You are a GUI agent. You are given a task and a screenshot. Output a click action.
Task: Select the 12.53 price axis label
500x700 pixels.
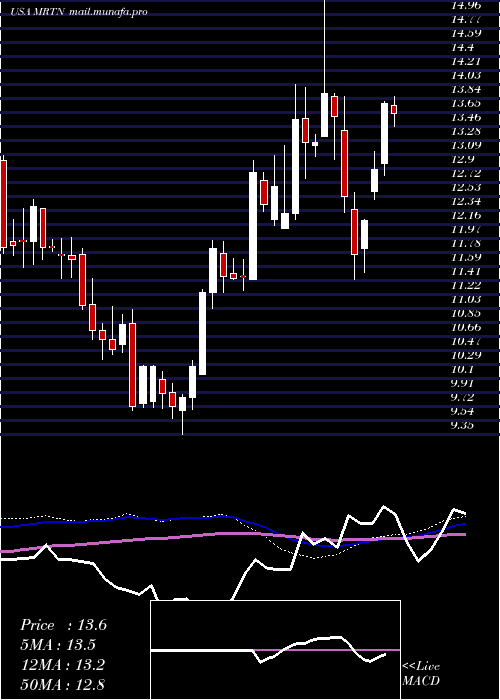point(466,187)
